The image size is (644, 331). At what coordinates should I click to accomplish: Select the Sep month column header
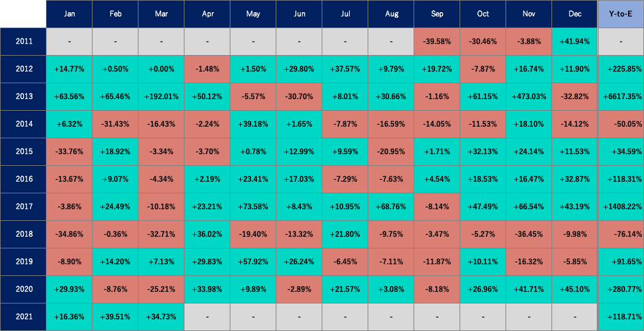437,13
